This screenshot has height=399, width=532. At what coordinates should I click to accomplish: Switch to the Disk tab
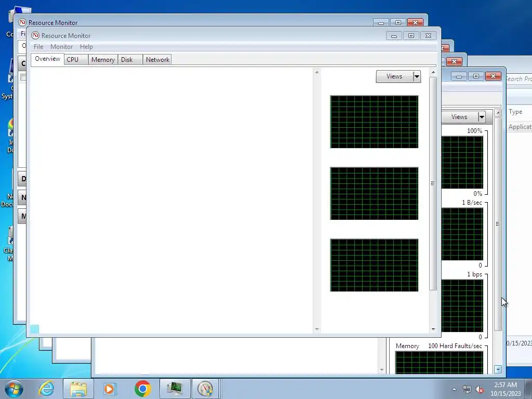coord(130,59)
